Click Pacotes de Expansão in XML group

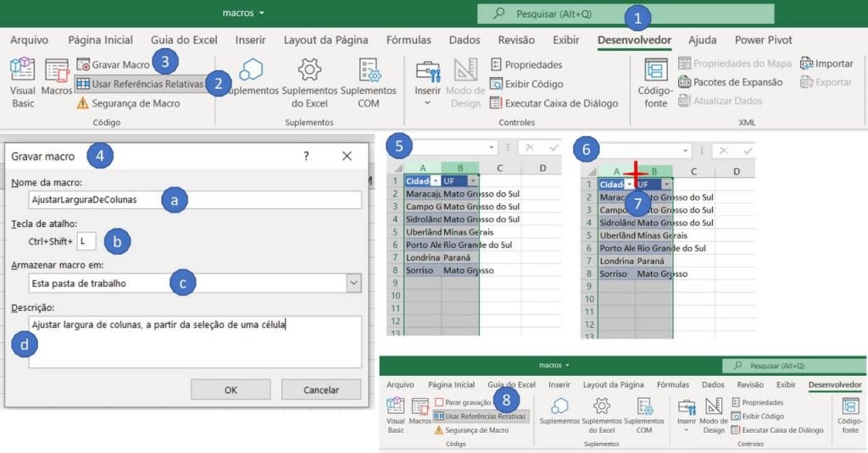(x=731, y=82)
